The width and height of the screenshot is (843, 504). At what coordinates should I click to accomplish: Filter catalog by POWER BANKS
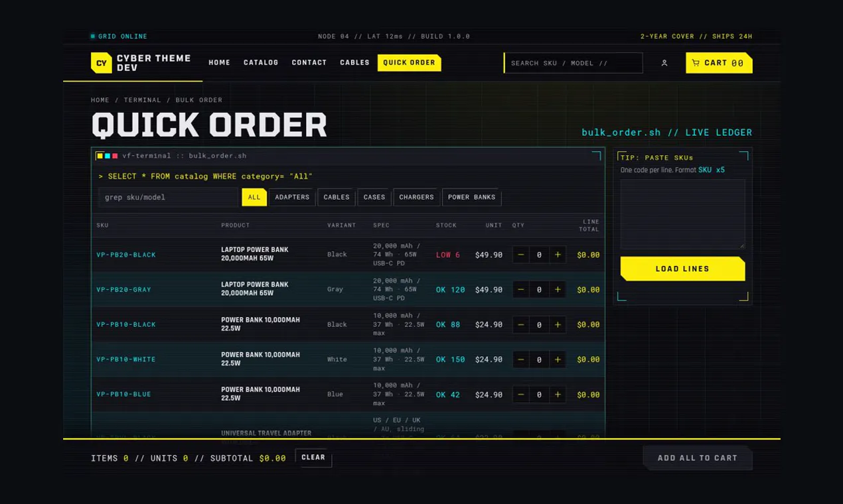(472, 197)
